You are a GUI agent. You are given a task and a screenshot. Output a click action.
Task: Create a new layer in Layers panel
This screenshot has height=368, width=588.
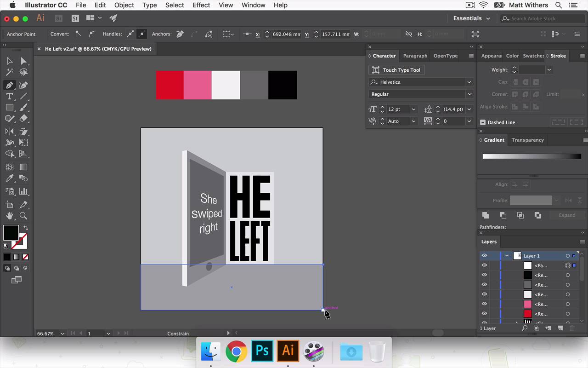pos(560,328)
